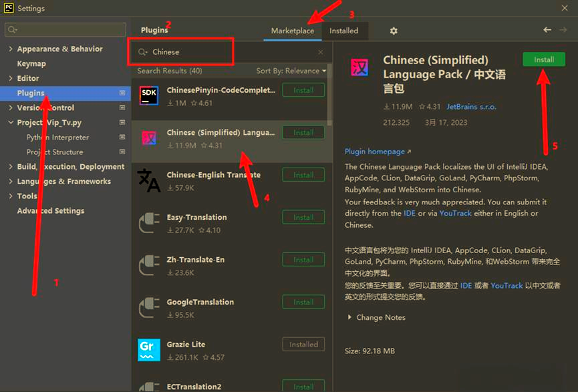The width and height of the screenshot is (578, 392).
Task: Switch to the Installed tab
Action: pyautogui.click(x=343, y=31)
